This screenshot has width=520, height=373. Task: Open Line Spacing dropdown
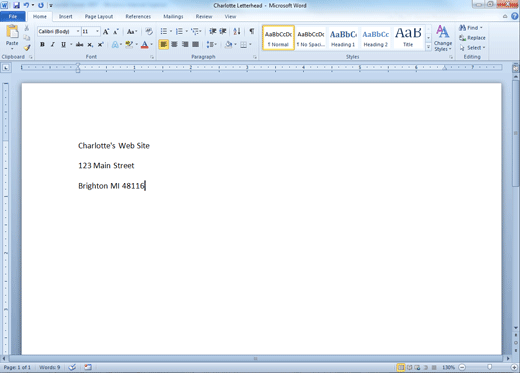[212, 44]
